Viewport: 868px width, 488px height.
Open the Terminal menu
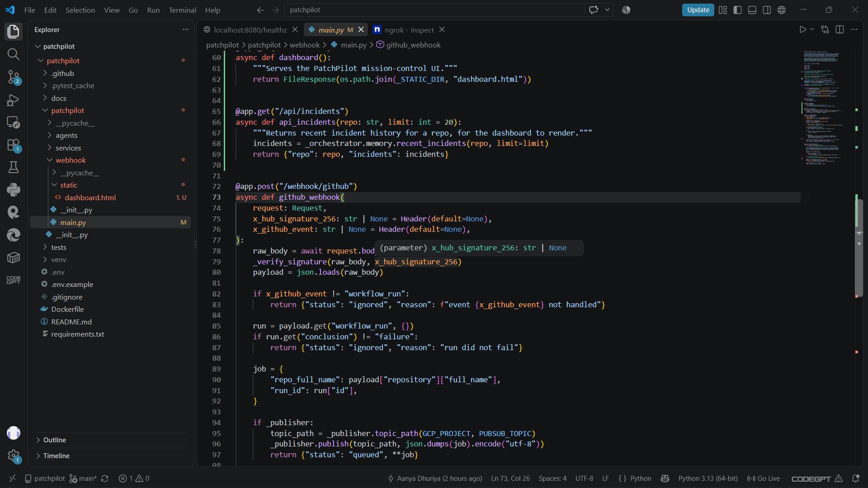182,10
